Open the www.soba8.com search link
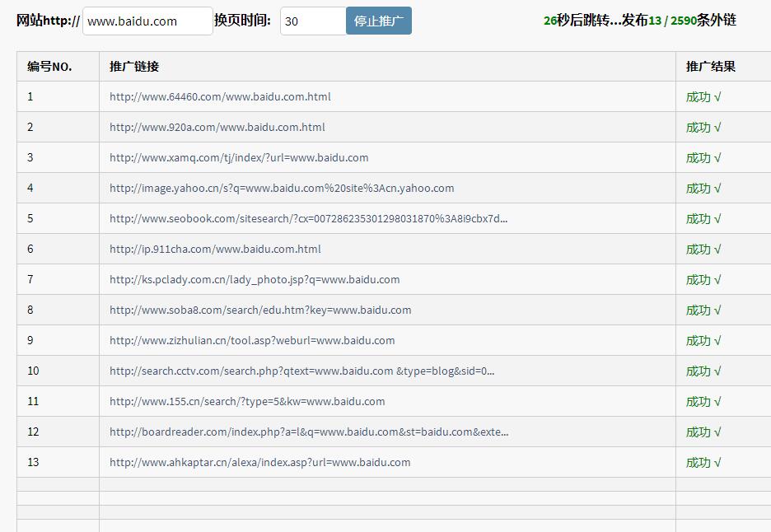Screen dimensions: 771x532 pos(260,310)
